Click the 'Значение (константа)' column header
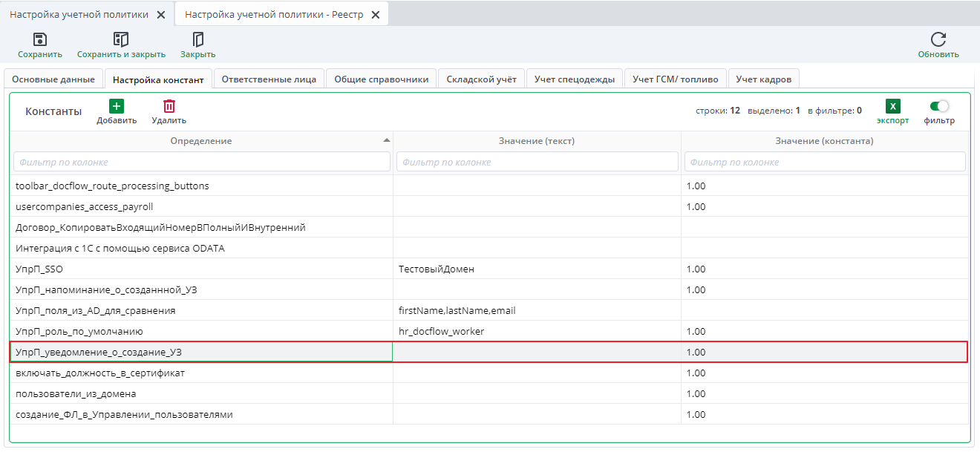 click(824, 141)
